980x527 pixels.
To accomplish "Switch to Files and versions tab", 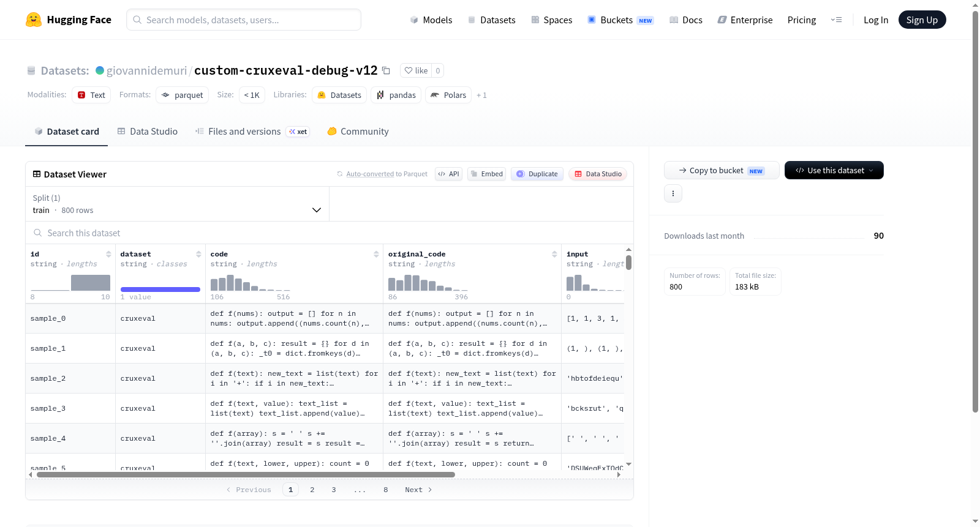I will pos(252,131).
